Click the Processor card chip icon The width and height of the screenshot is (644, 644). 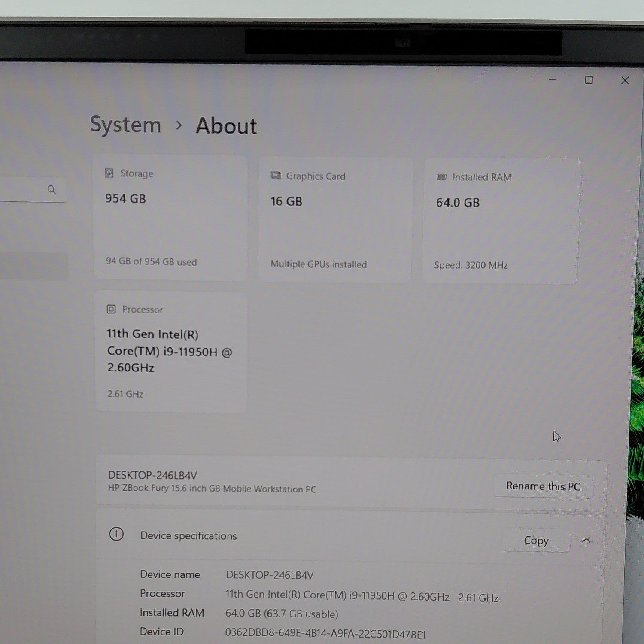coord(111,309)
